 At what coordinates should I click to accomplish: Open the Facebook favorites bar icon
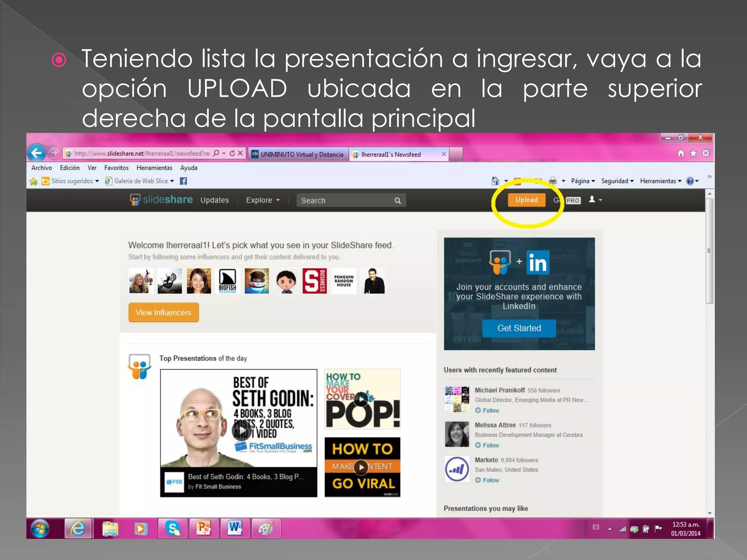[183, 181]
